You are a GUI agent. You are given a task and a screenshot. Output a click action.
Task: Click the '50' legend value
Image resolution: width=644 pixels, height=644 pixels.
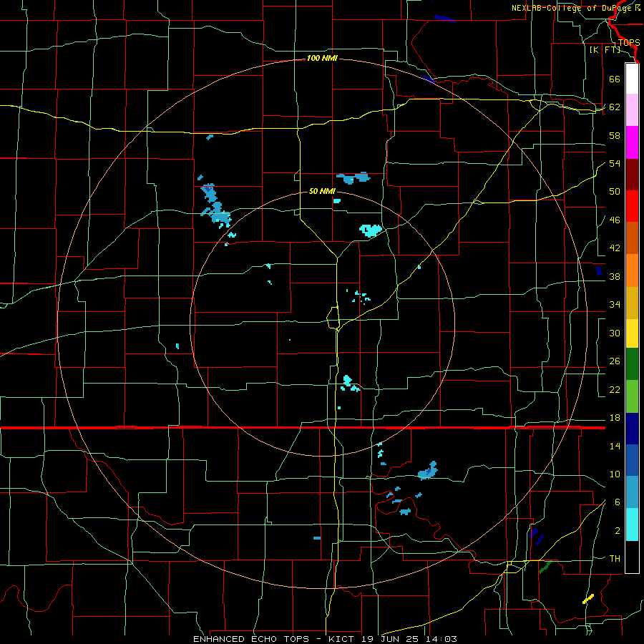pyautogui.click(x=615, y=192)
